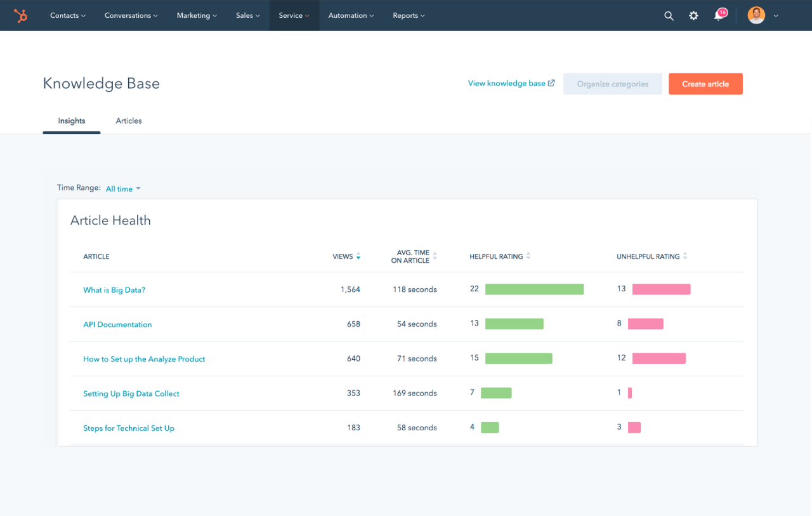Click the profile avatar picture
Image resolution: width=812 pixels, height=516 pixels.
pyautogui.click(x=756, y=15)
